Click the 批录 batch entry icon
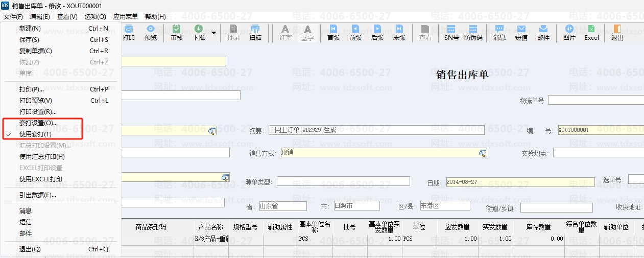This screenshot has height=258, width=644. pos(233,33)
